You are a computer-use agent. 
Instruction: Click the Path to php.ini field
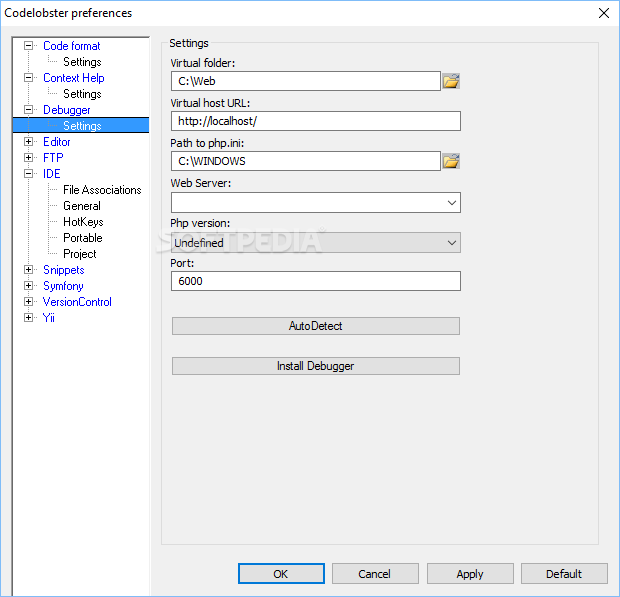pyautogui.click(x=306, y=161)
